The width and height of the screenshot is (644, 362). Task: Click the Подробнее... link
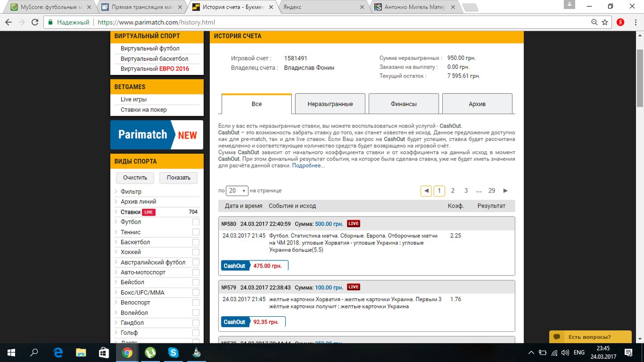pyautogui.click(x=308, y=165)
